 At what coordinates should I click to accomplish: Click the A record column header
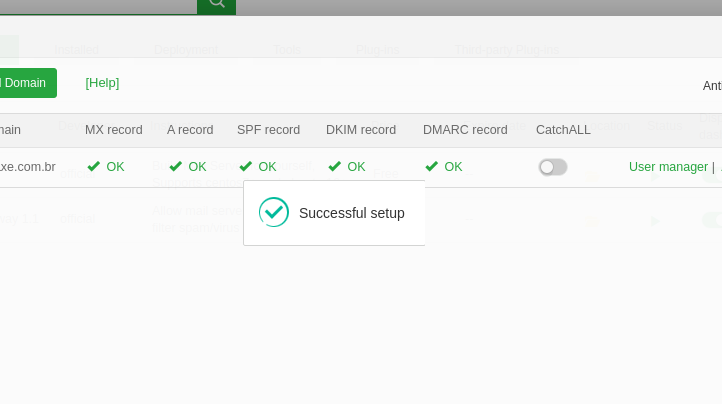(x=190, y=130)
